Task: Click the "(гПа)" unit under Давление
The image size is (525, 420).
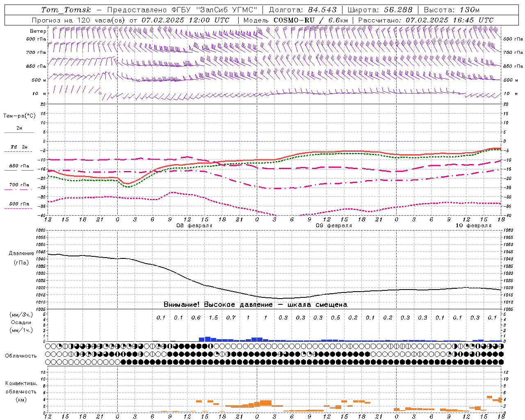Action: point(21,263)
